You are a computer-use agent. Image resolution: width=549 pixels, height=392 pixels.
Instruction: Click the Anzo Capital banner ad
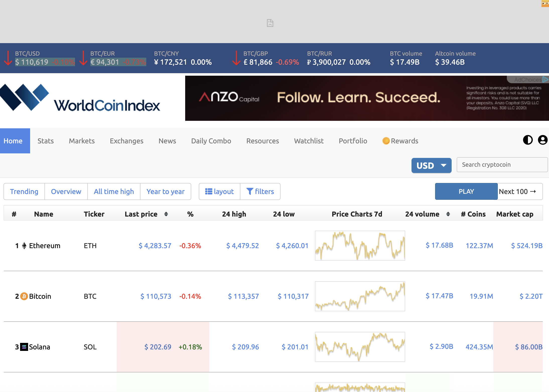tap(367, 98)
